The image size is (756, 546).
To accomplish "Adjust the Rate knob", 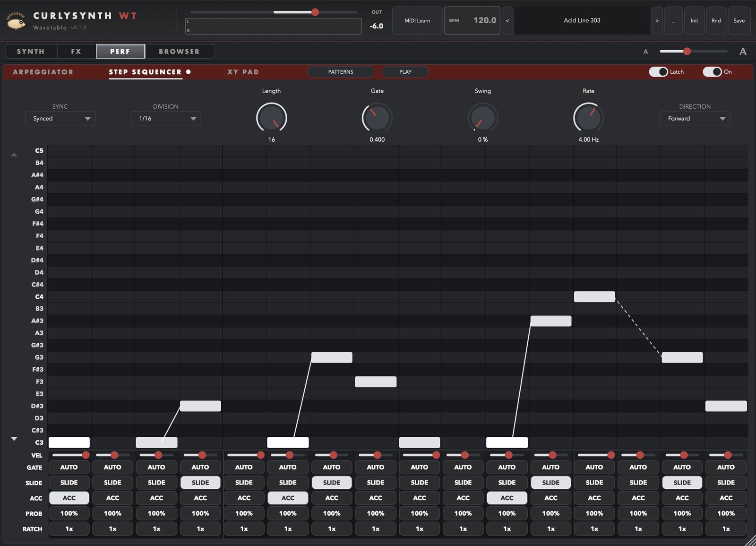I will point(588,118).
